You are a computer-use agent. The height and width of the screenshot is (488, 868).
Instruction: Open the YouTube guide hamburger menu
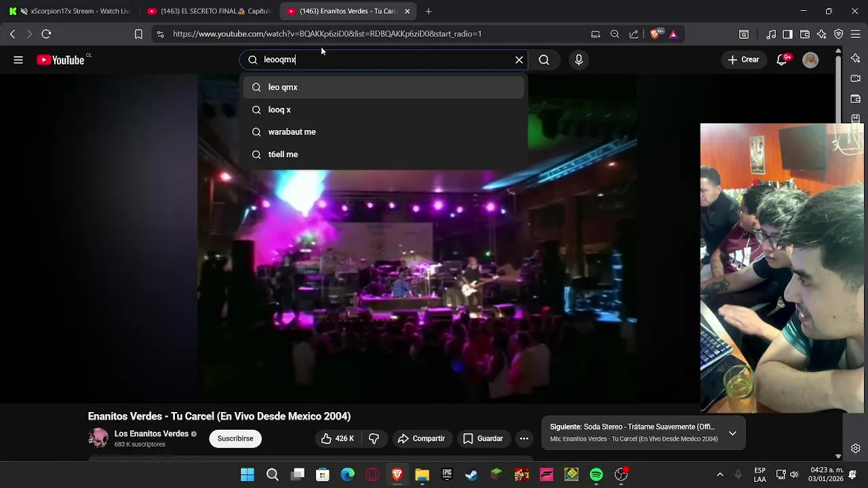18,60
